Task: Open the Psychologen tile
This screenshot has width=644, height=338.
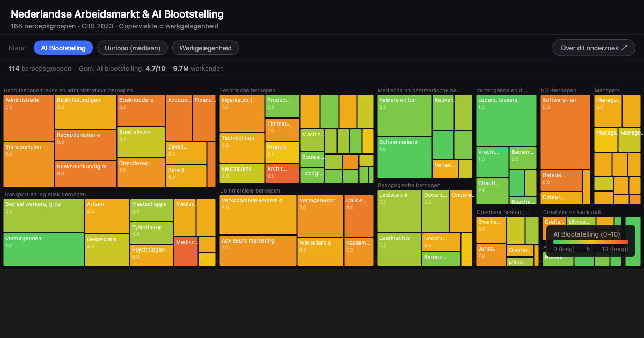Action: [151, 255]
